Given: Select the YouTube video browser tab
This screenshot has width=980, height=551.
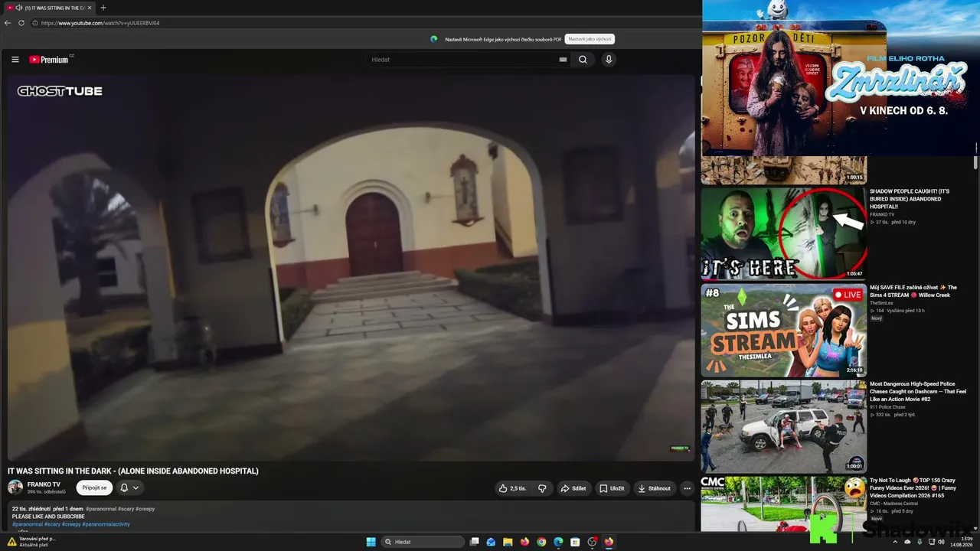Looking at the screenshot, I should coord(49,8).
